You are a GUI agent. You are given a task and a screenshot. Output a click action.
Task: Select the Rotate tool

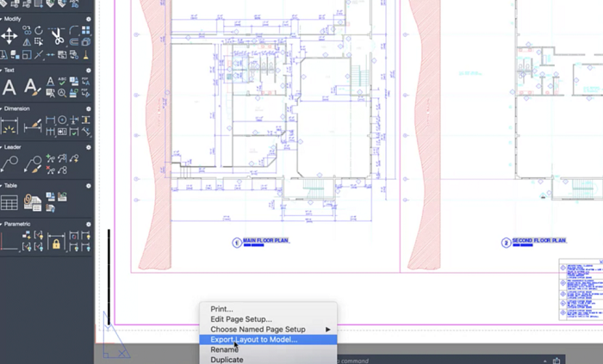[x=39, y=30]
